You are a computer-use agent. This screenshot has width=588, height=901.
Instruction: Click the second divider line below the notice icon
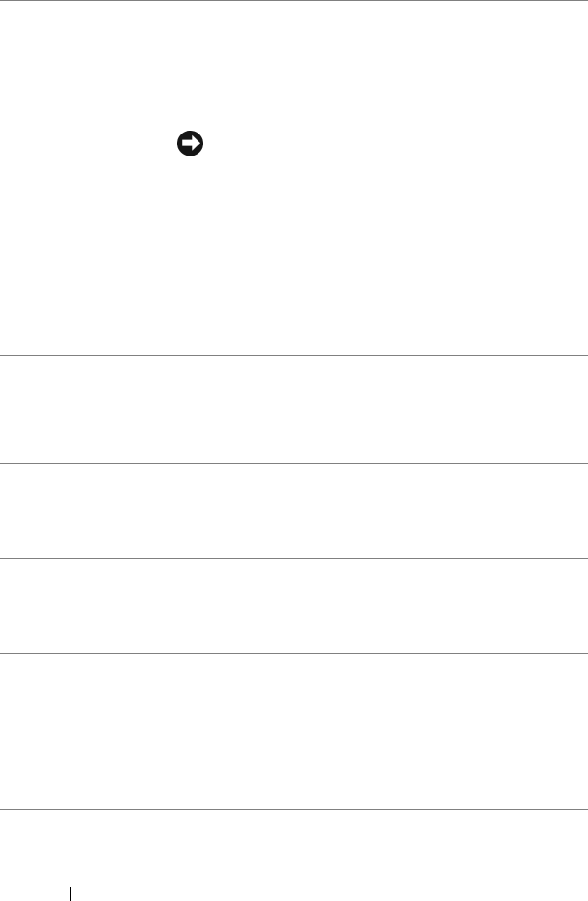click(294, 463)
